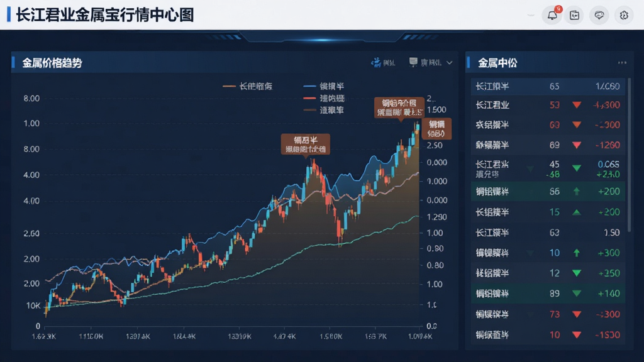Click the 1.290 label on the right axis
644x362 pixels.
(x=437, y=217)
